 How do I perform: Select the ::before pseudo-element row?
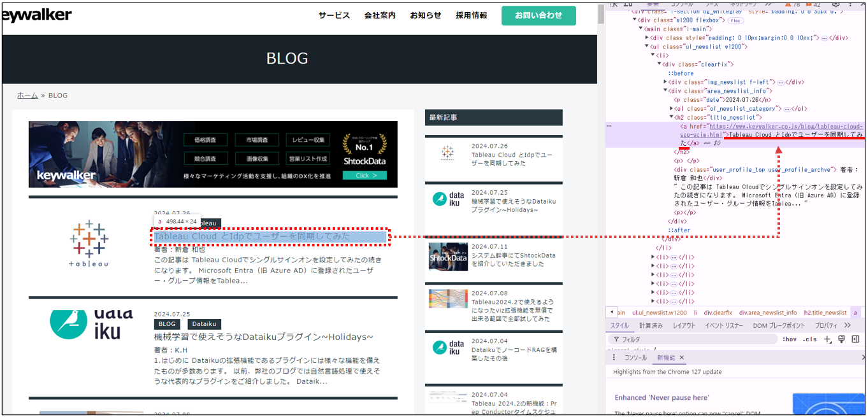pyautogui.click(x=681, y=73)
